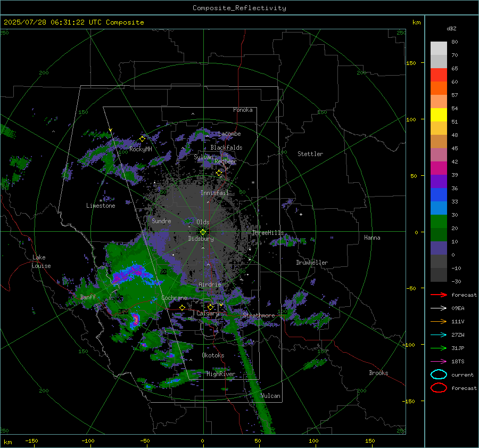Click the green 31JP arrow legend entry
479x448 pixels.
click(439, 348)
